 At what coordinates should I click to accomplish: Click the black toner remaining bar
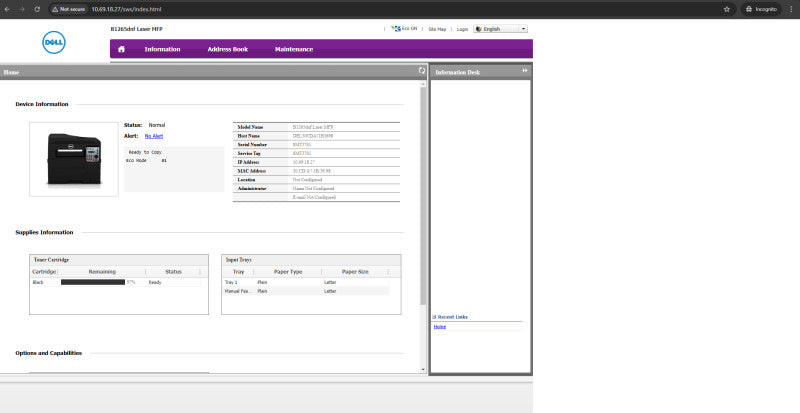[93, 282]
